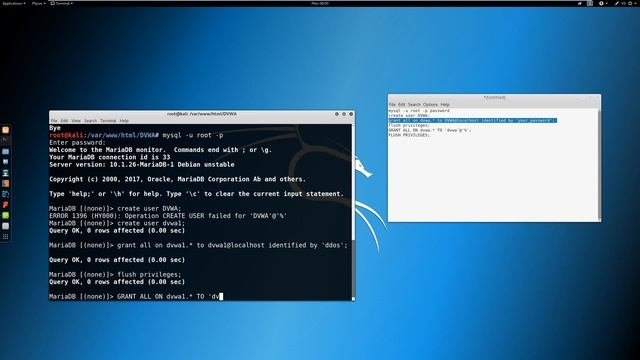Open File menu in text editor window

pos(392,105)
